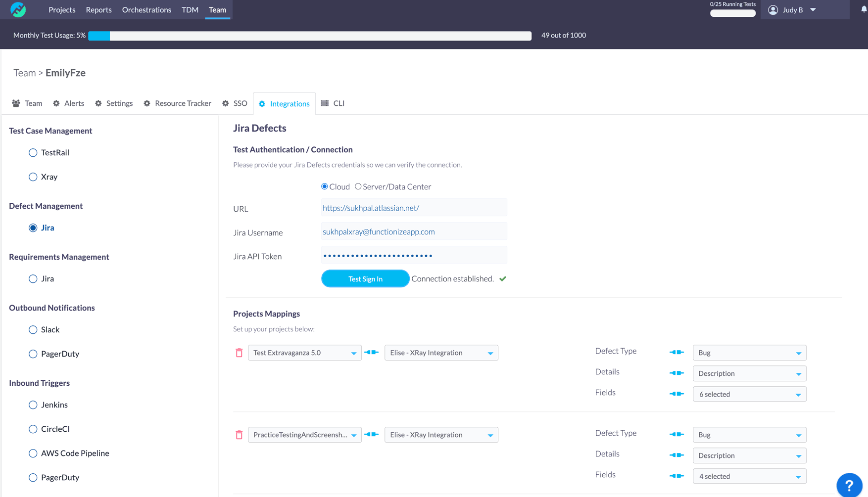This screenshot has width=868, height=497.
Task: Click the gear icon beside Settings
Action: tap(98, 103)
